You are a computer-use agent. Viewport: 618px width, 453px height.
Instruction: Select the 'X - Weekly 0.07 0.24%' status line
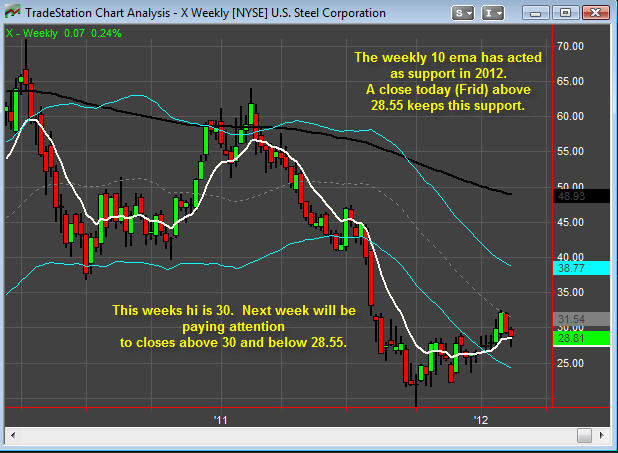63,33
